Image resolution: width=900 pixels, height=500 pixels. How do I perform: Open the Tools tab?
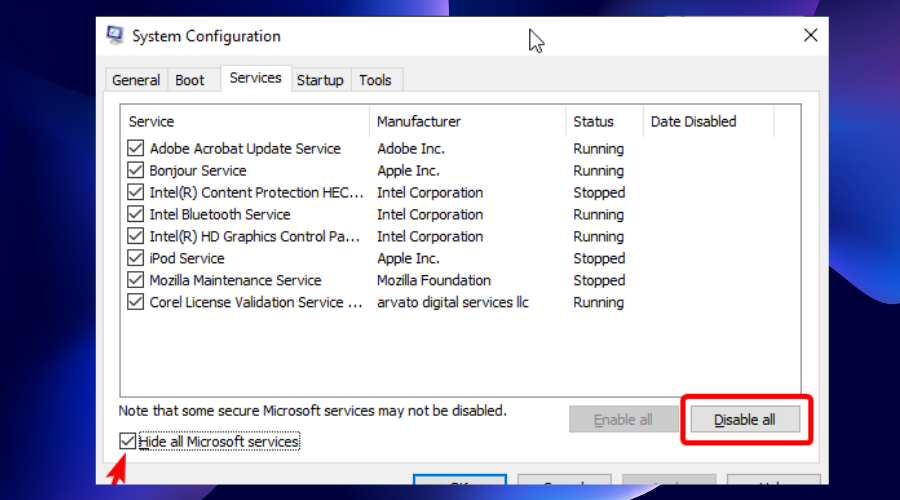tap(375, 80)
